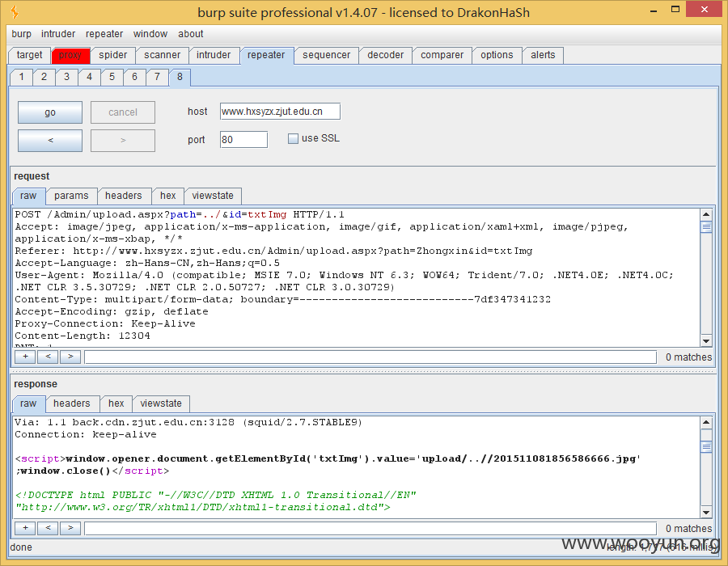Switch to the scanner tab

click(162, 55)
